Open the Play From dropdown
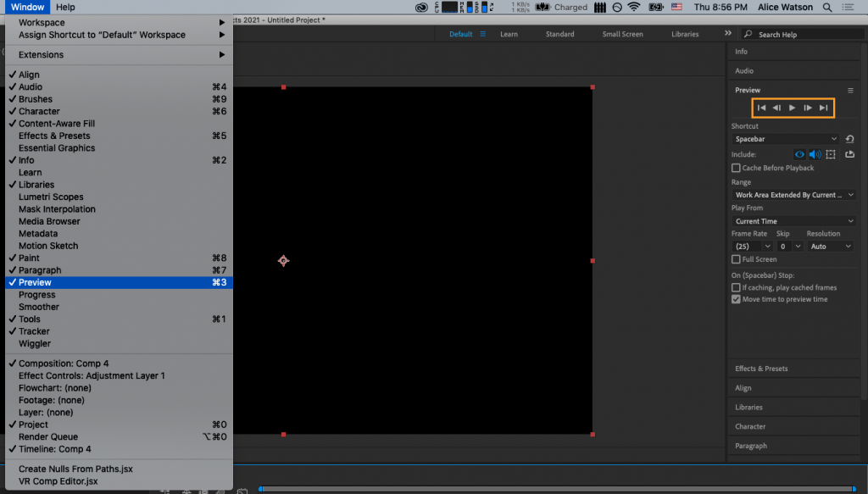Screen dimensions: 868x494 tap(793, 220)
